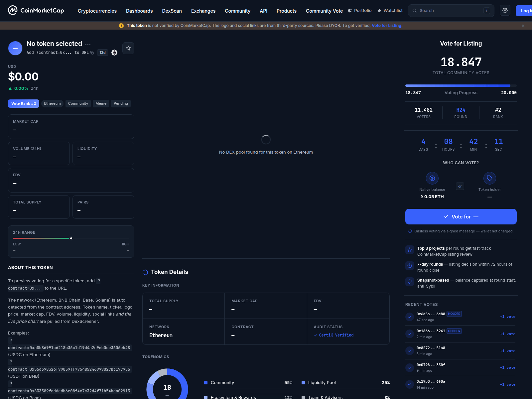Follow the Vote for Listing link in banner
Viewport: 532px width, 399px height.
coord(386,26)
